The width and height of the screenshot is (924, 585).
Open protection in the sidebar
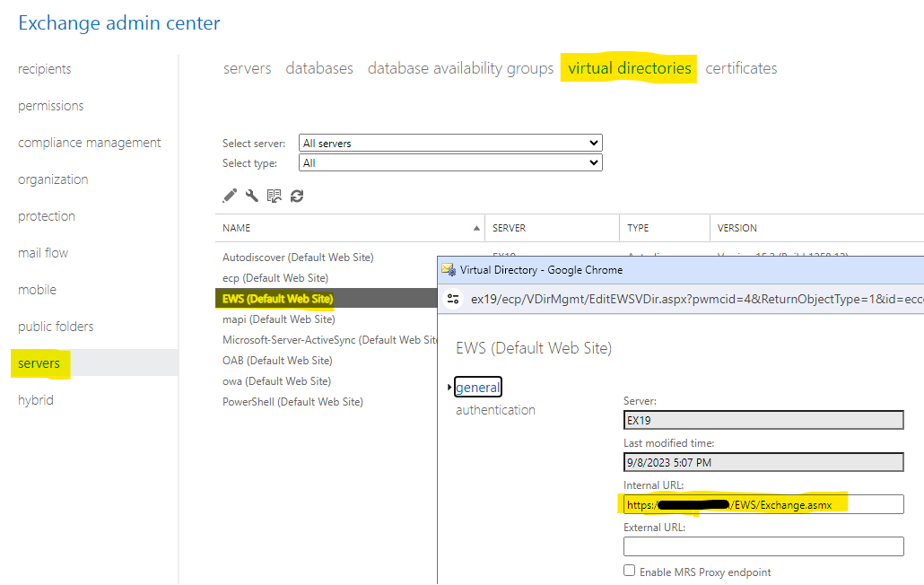click(x=47, y=216)
